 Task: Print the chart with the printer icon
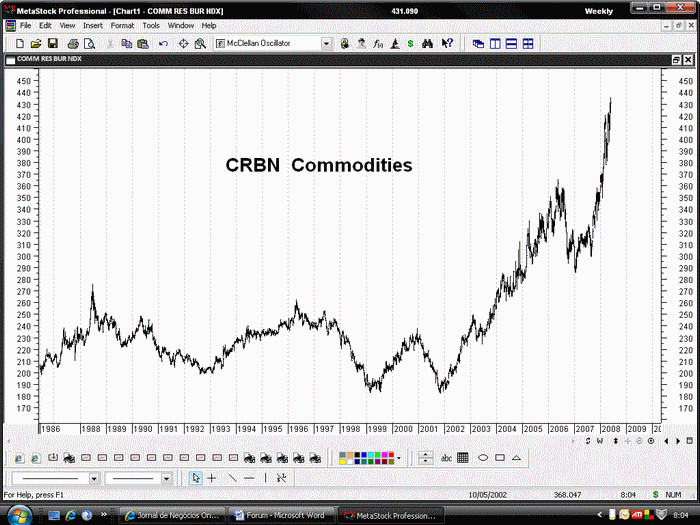point(73,44)
